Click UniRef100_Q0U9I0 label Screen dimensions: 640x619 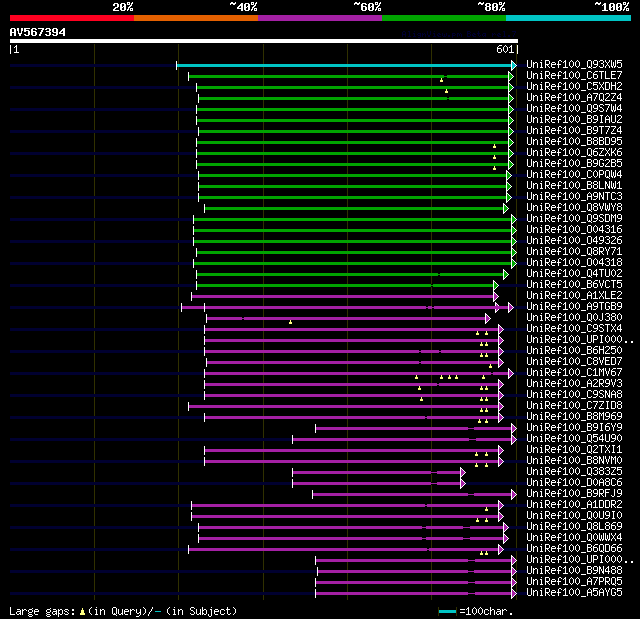[x=574, y=516]
